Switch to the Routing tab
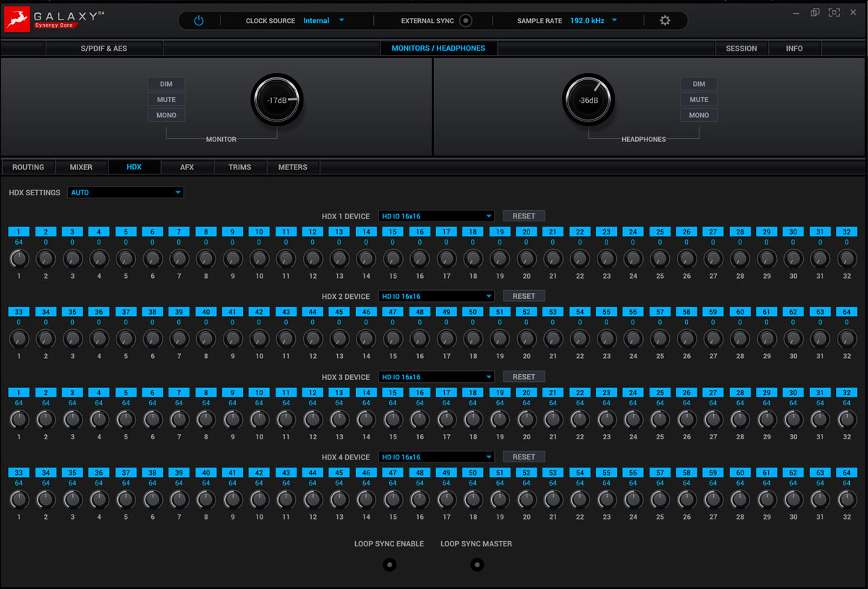This screenshot has width=868, height=589. coord(28,167)
